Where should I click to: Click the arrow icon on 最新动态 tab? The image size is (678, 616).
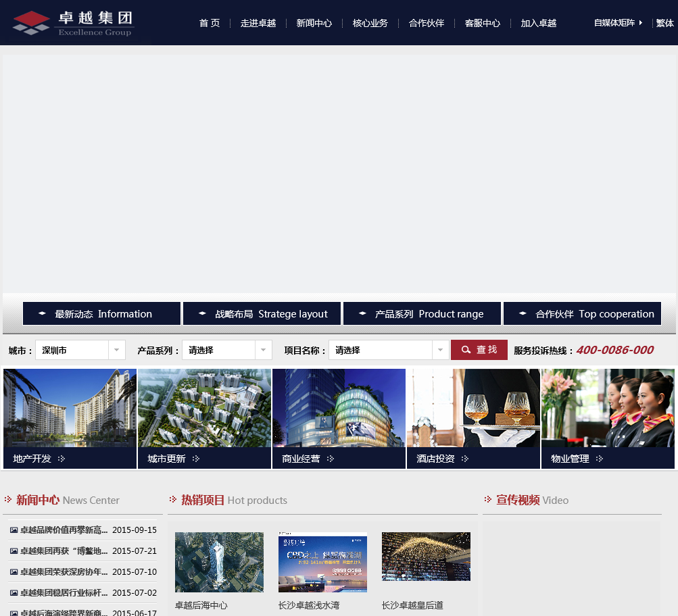pyautogui.click(x=42, y=313)
